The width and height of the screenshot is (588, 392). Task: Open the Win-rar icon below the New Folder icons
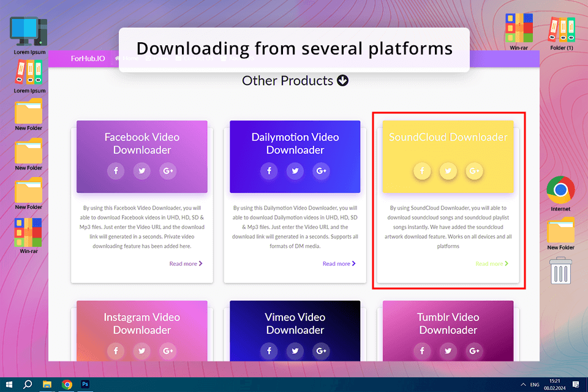29,236
